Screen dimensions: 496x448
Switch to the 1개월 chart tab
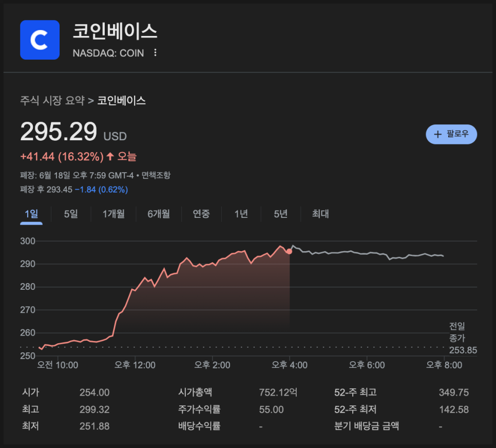pos(113,214)
